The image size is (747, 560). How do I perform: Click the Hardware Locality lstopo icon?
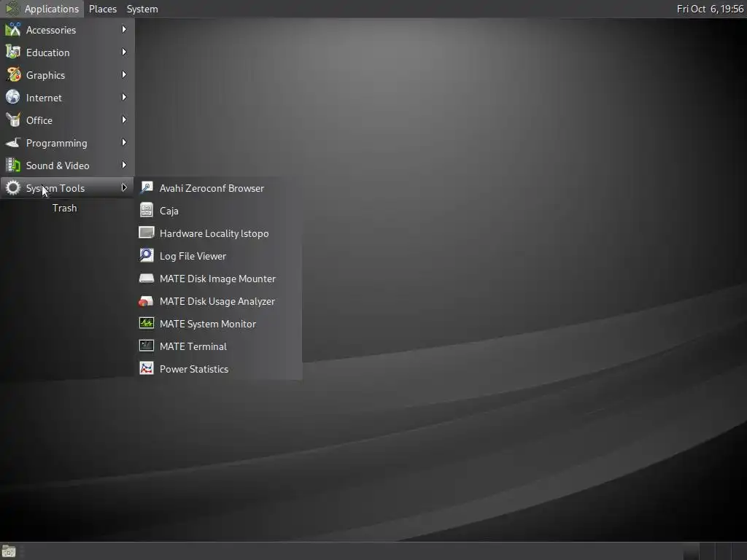146,233
